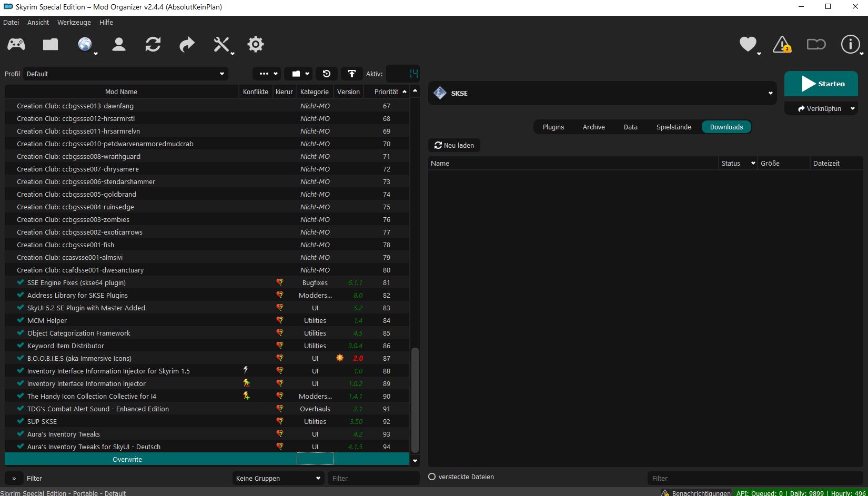This screenshot has height=496, width=868.
Task: Click the mod list scroll down arrow
Action: point(415,461)
